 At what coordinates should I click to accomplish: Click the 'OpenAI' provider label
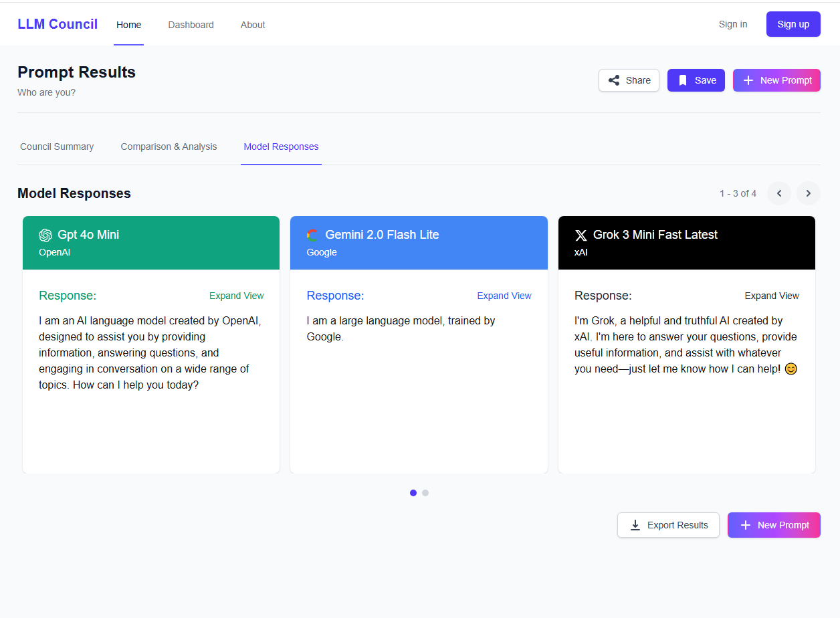click(x=54, y=252)
